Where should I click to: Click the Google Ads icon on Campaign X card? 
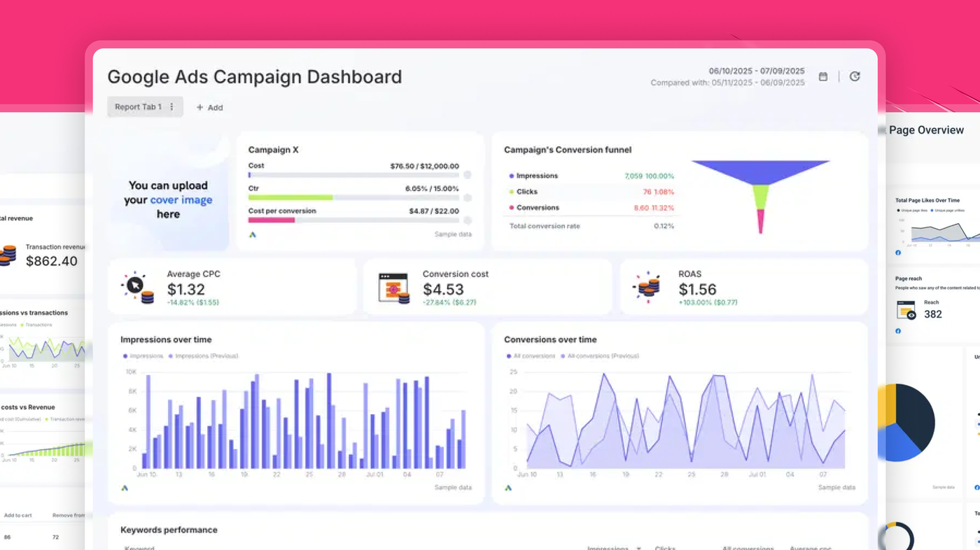[252, 235]
